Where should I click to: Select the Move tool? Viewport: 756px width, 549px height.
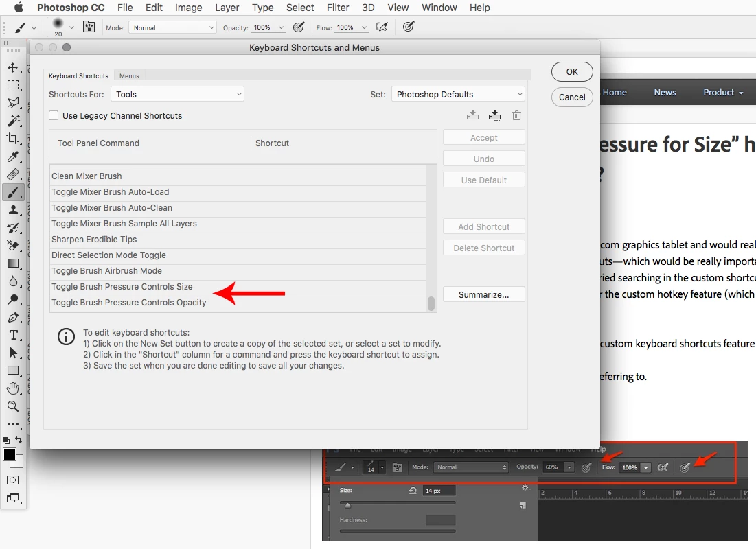[x=13, y=67]
